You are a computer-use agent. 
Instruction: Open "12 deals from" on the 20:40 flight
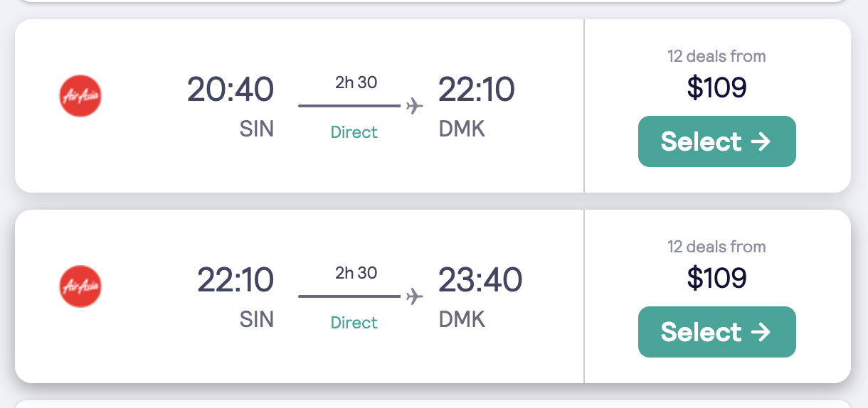pos(716,56)
